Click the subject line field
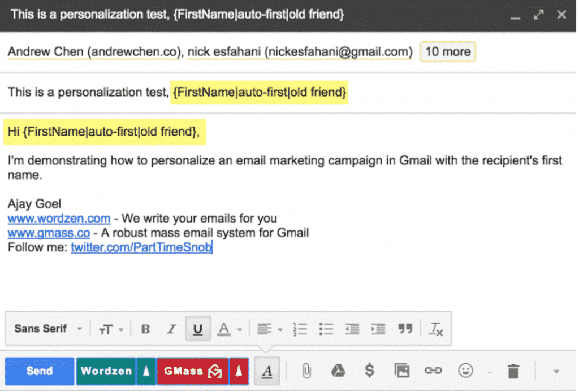Image resolution: width=579 pixels, height=392 pixels. click(283, 92)
